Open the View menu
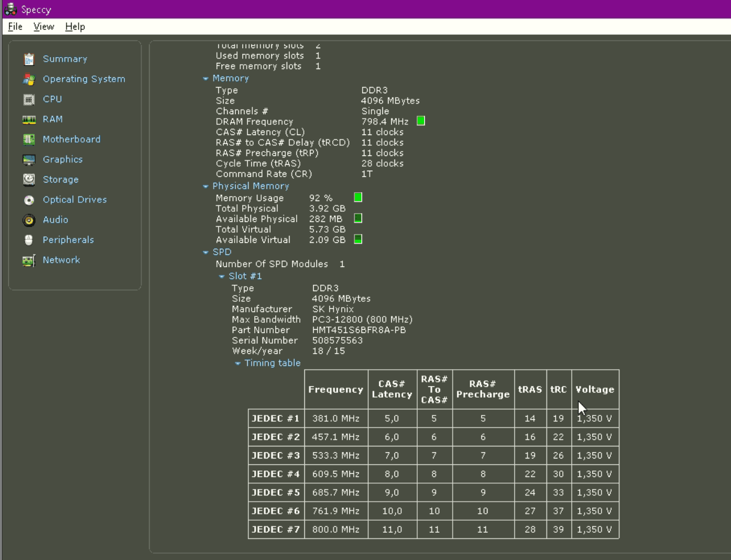This screenshot has width=731, height=560. tap(44, 27)
